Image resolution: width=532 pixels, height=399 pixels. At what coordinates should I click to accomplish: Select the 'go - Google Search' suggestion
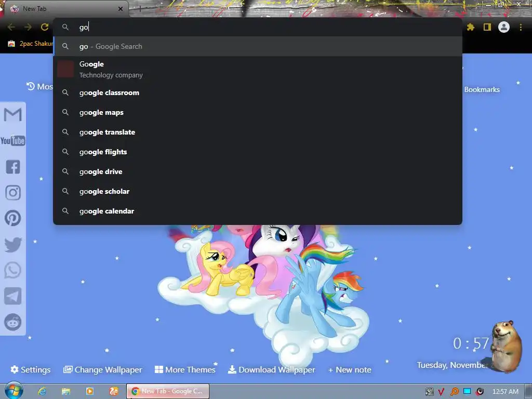point(258,46)
